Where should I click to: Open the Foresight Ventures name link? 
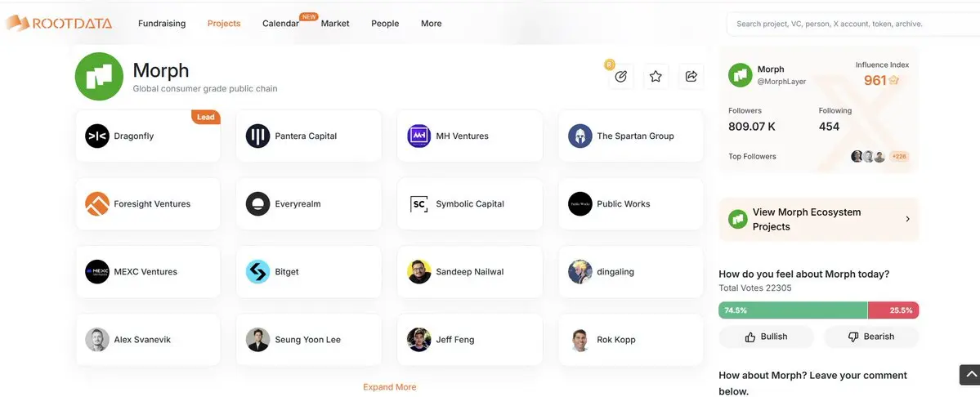pyautogui.click(x=152, y=204)
